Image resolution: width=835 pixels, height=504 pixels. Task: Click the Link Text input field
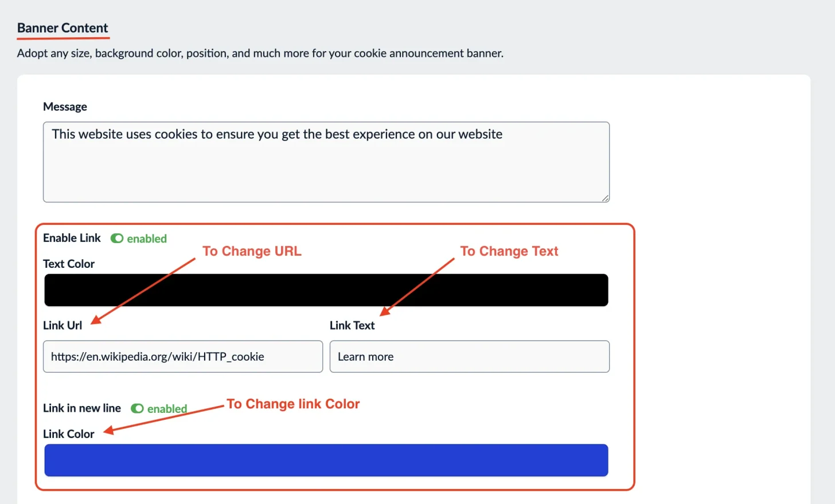(x=470, y=357)
